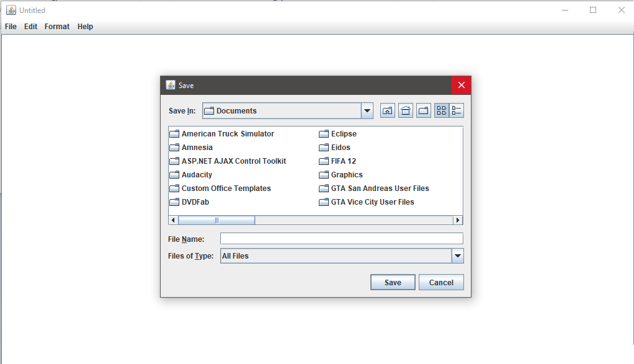Click the Up One Level folder icon
Viewport: 634px width, 364px height.
point(387,110)
